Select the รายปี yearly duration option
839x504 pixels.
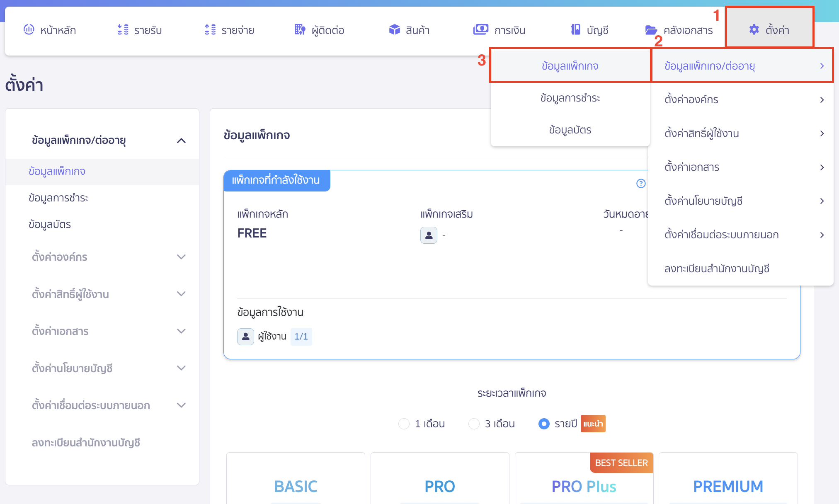[544, 424]
